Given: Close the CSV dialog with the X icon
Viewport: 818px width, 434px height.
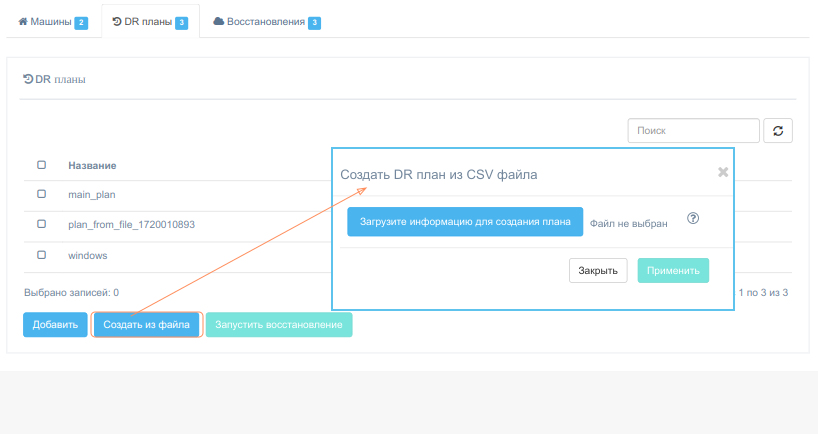Looking at the screenshot, I should [723, 172].
